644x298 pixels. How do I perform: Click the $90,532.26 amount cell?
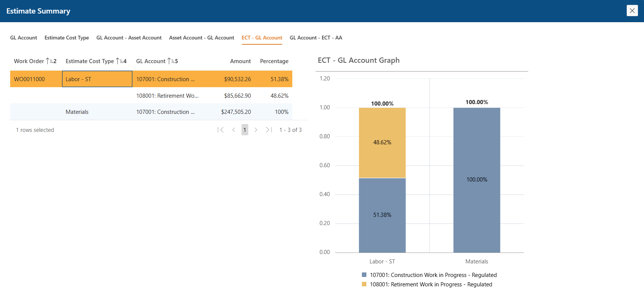click(x=237, y=79)
